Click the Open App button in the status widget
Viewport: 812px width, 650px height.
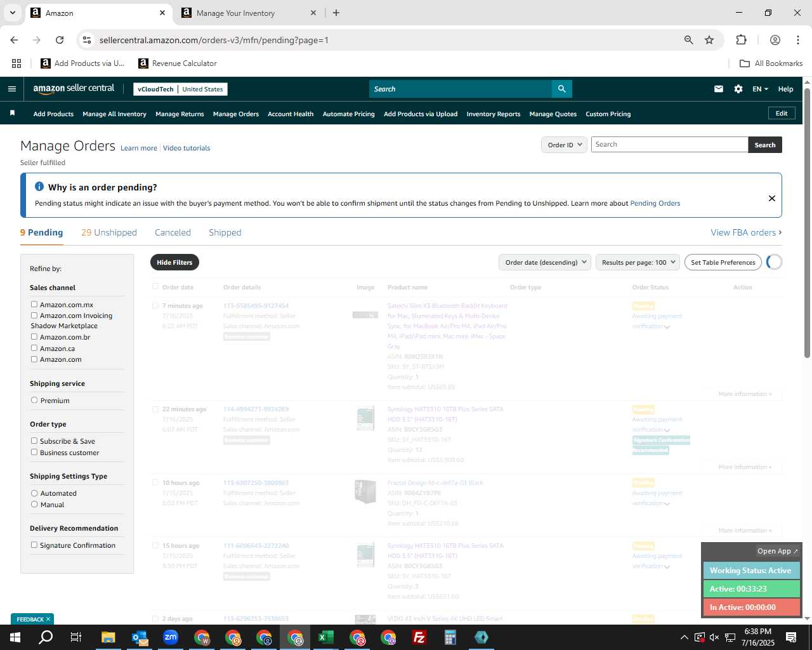[778, 551]
